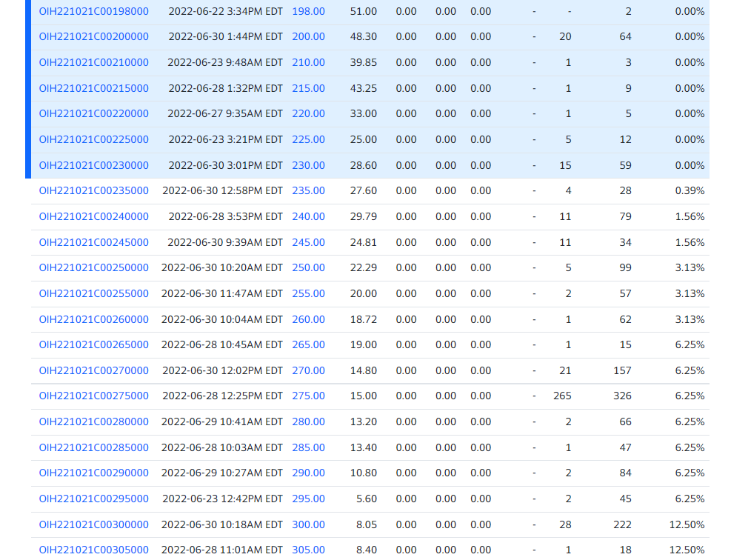Viewport: 731px width, 560px height.
Task: Open strike link 290.00
Action: (x=309, y=473)
